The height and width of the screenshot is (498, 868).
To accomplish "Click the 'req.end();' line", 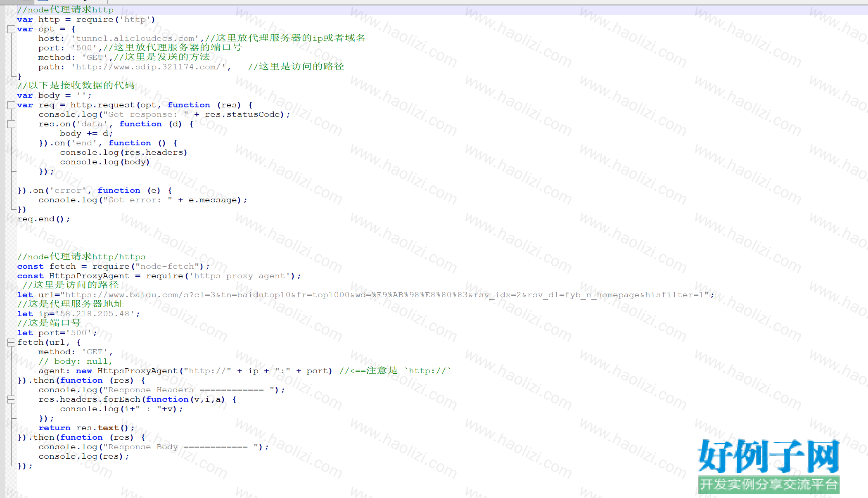I will pos(44,219).
